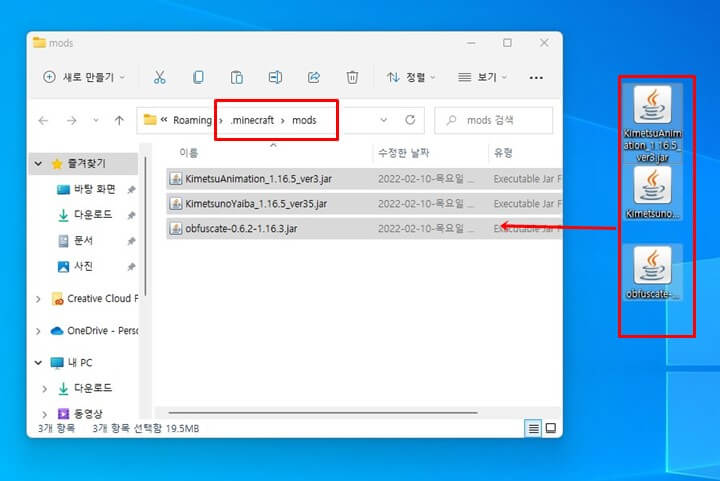Open the three-dot more options menu
Screen dimensions: 720x481
tap(536, 78)
